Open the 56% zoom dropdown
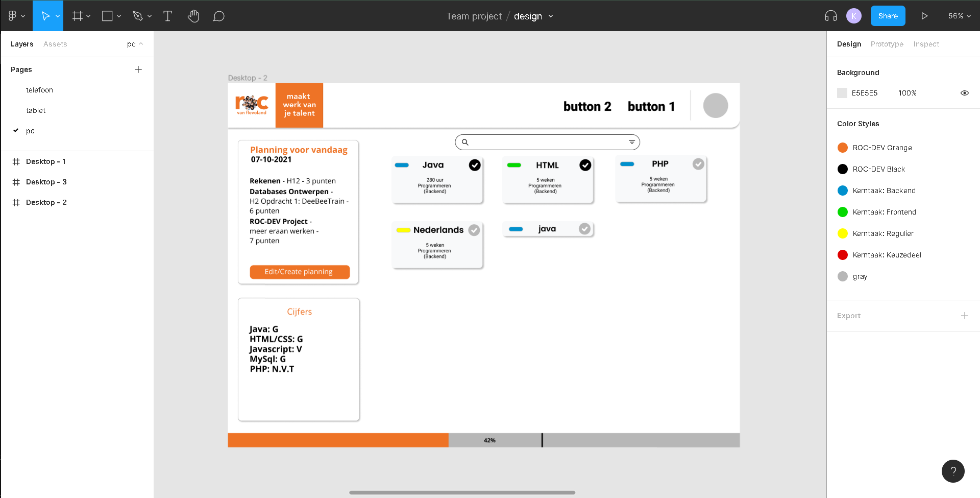 (959, 16)
